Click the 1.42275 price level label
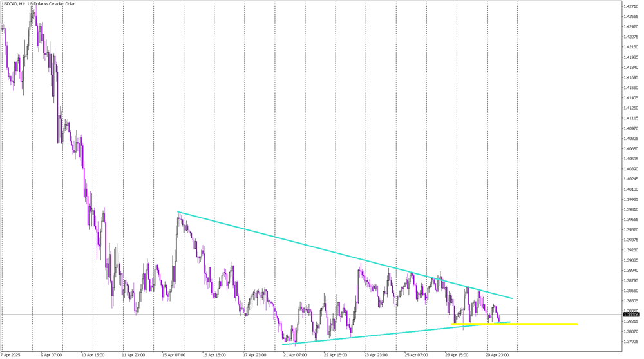This screenshot has height=359, width=644. click(x=631, y=37)
